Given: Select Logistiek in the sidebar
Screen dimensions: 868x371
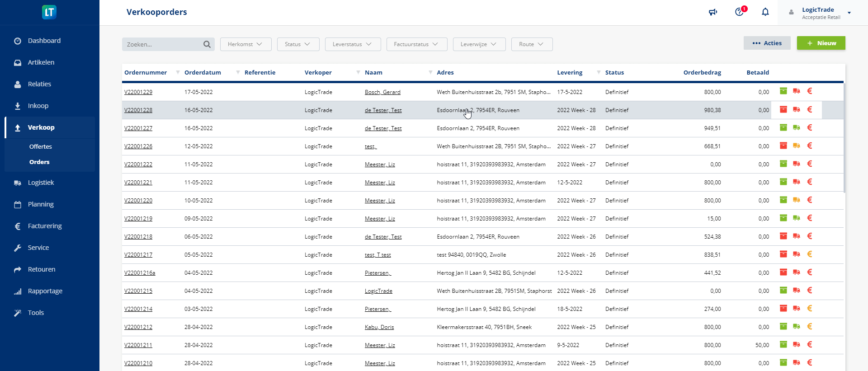Looking at the screenshot, I should (x=41, y=183).
